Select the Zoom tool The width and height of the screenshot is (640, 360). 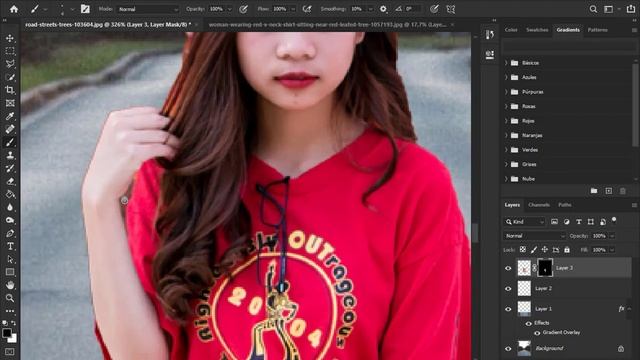pos(10,298)
